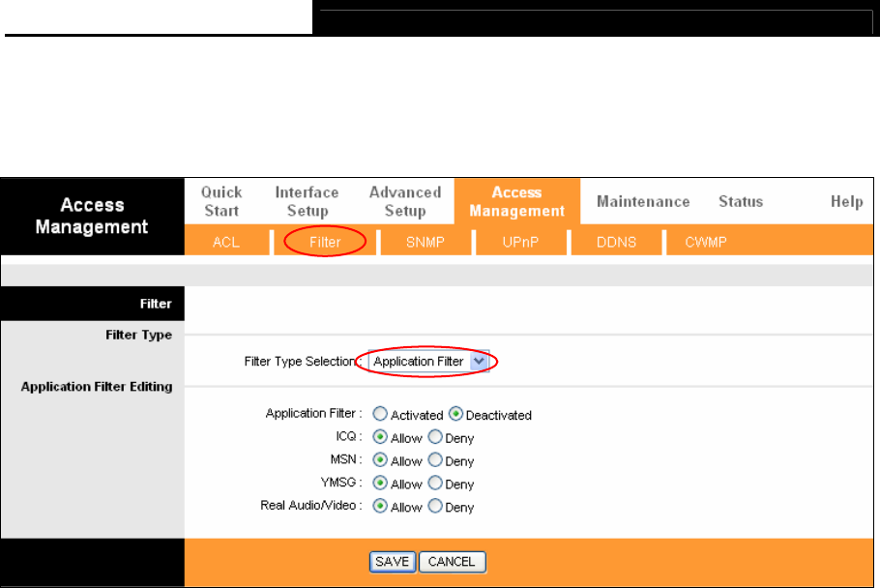Click the SAVE button
This screenshot has height=588, width=880.
point(393,562)
